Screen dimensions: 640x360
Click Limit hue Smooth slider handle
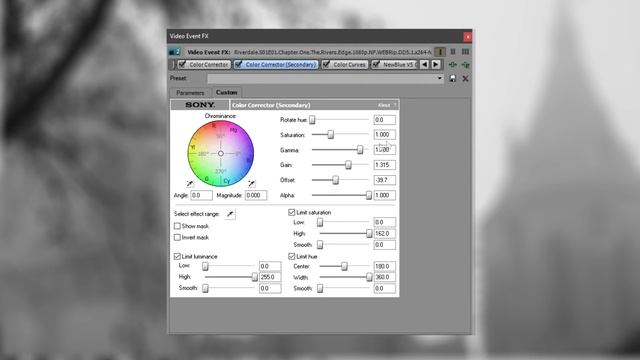pyautogui.click(x=320, y=288)
